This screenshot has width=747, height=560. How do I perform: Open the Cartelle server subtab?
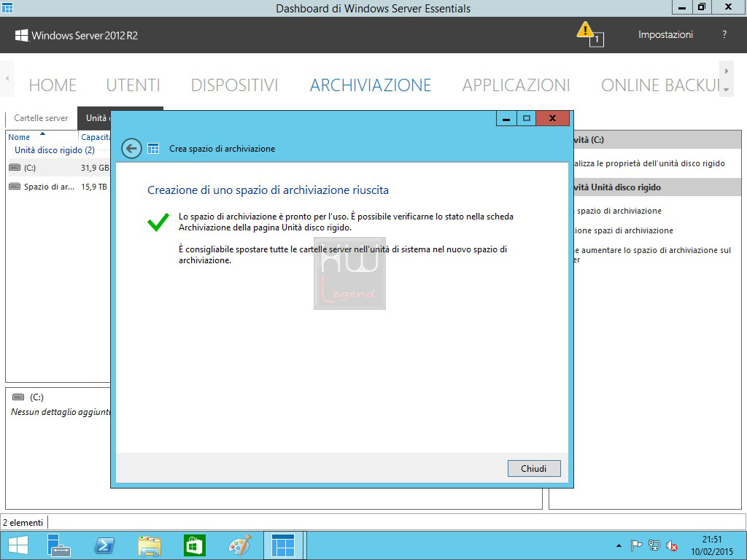coord(41,118)
